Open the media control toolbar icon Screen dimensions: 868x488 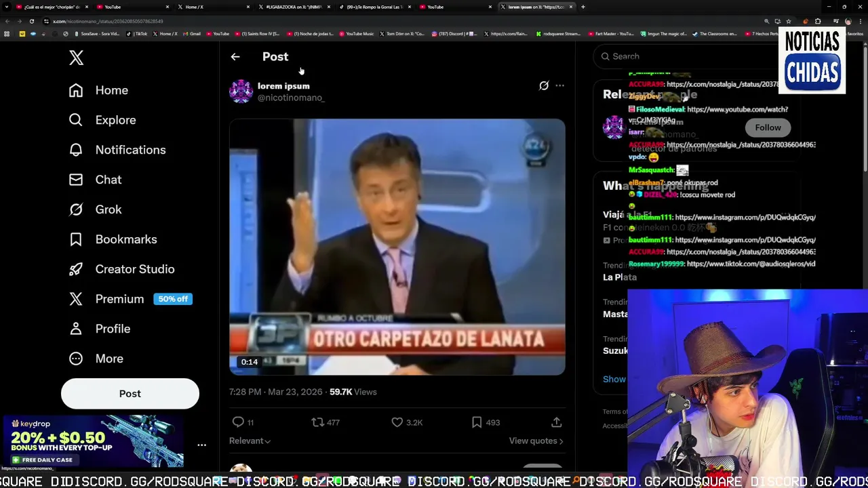pyautogui.click(x=836, y=21)
